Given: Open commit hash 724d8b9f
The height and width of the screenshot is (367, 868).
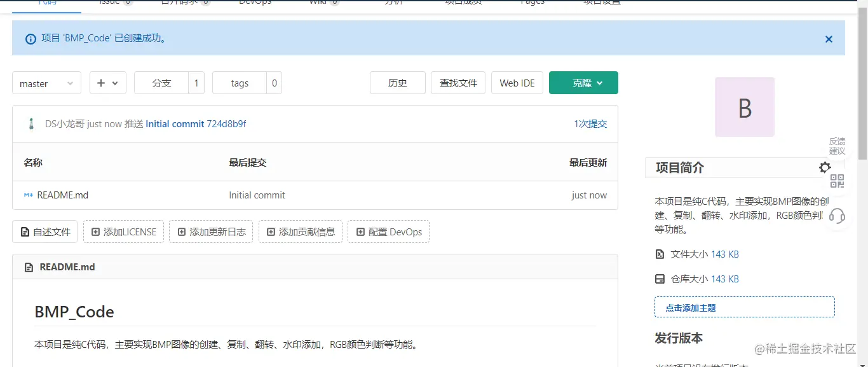Looking at the screenshot, I should (226, 124).
